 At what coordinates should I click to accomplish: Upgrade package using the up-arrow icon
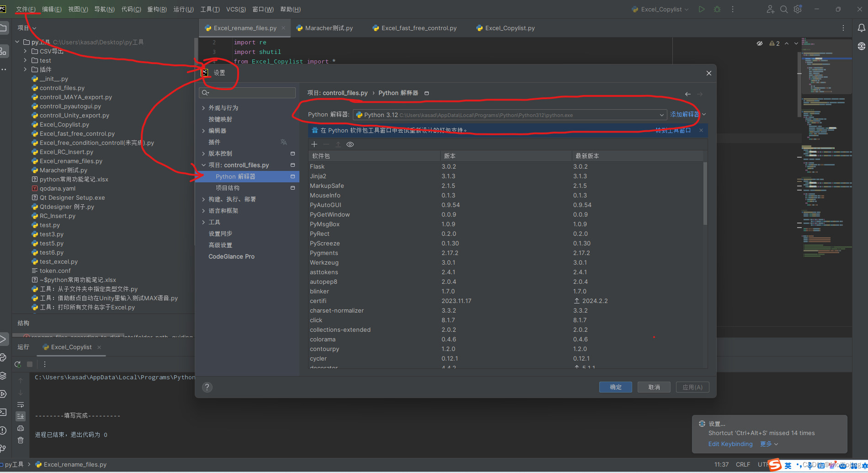(338, 144)
